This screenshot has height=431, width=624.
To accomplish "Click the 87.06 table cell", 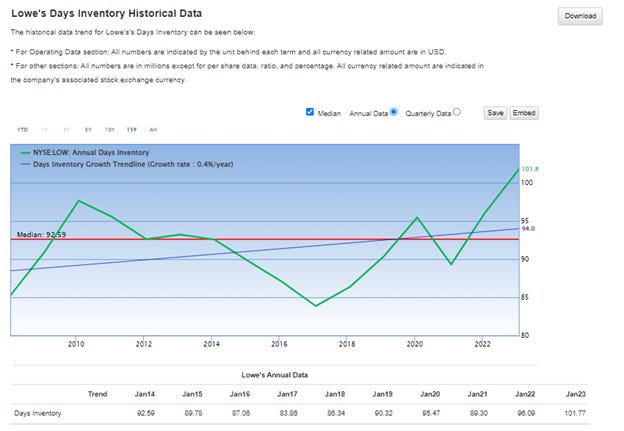I will [x=241, y=413].
